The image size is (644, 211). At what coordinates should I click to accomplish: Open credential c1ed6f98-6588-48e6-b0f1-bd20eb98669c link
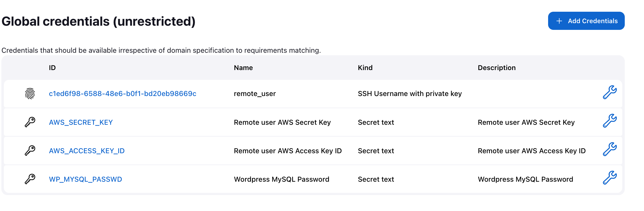[122, 94]
